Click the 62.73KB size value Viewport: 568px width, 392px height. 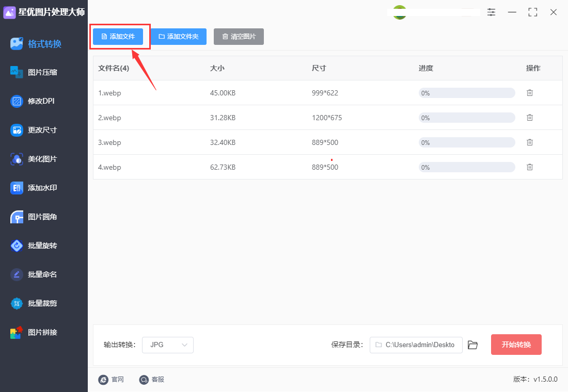click(223, 167)
